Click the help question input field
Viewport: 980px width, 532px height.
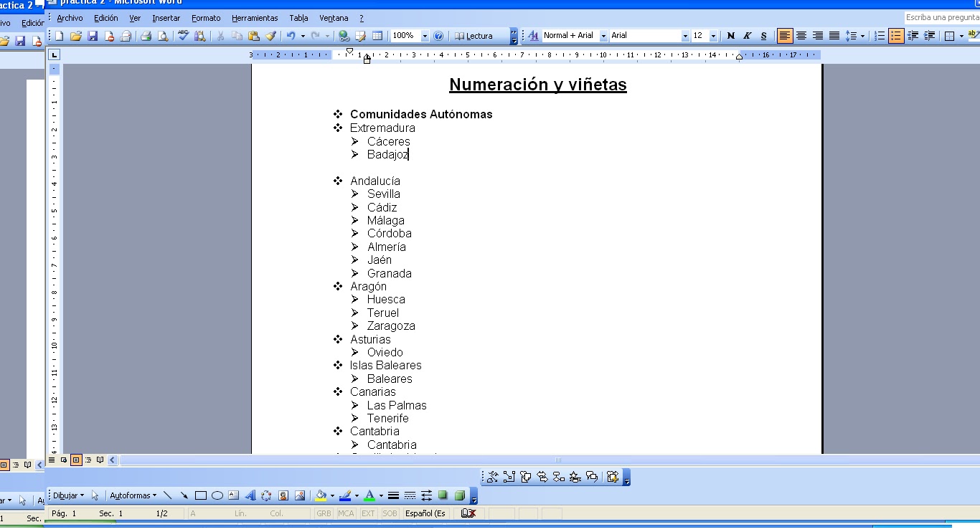pos(942,17)
